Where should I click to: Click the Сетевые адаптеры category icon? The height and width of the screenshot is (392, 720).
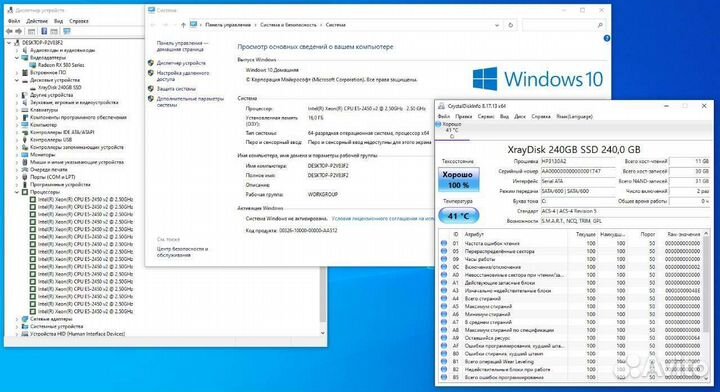click(x=25, y=319)
